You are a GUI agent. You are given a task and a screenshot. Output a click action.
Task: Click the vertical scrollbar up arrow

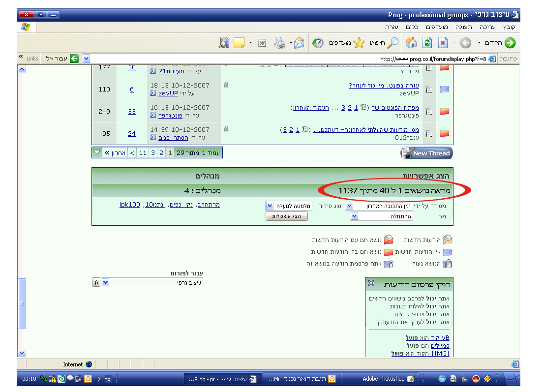click(22, 69)
